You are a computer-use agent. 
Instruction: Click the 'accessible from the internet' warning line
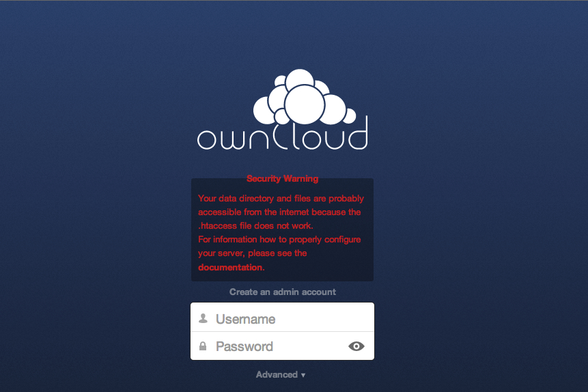click(x=279, y=212)
